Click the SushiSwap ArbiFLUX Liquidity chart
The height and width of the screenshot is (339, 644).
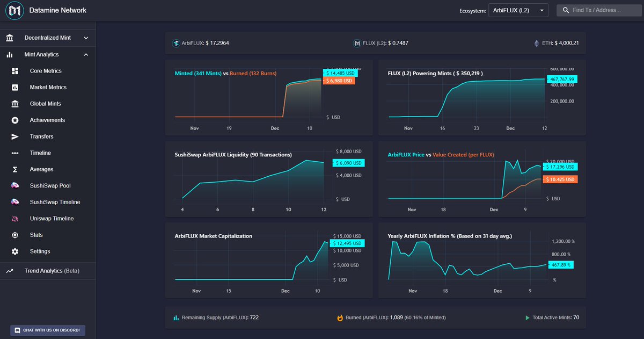tap(269, 179)
